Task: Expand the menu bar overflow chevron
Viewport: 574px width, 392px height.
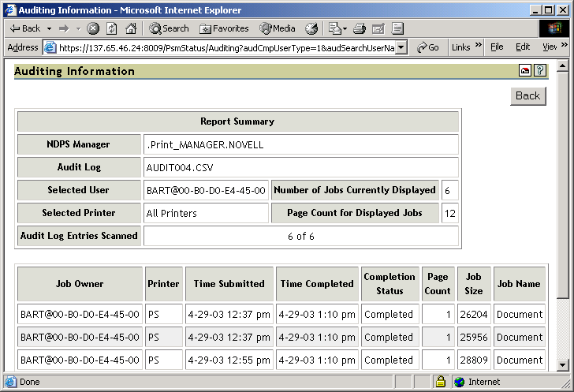Action: point(564,45)
